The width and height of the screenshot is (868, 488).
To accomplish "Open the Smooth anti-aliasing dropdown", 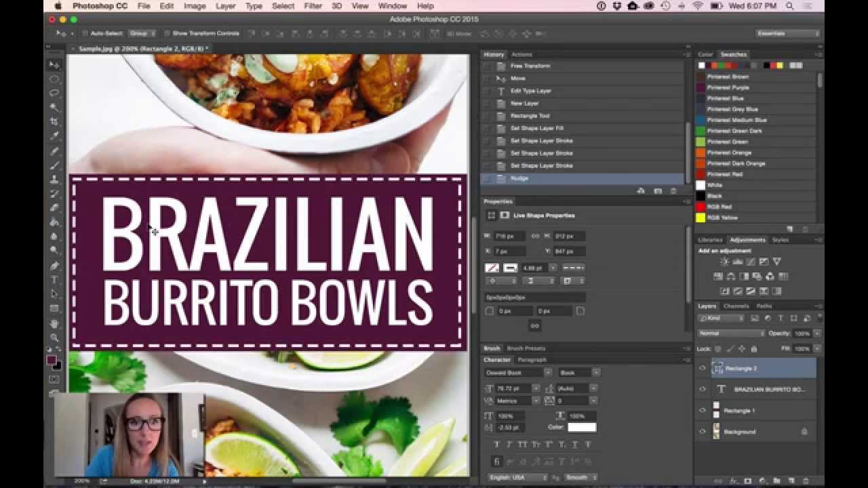I will (x=580, y=477).
